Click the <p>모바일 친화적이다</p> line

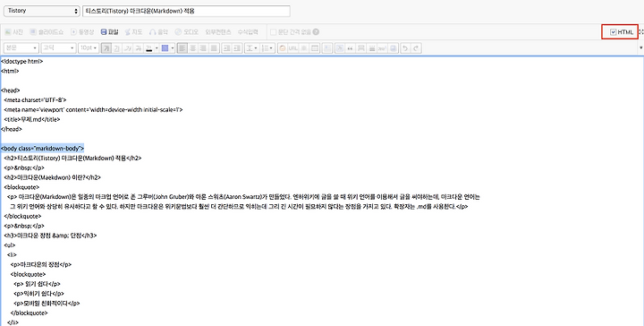click(47, 304)
